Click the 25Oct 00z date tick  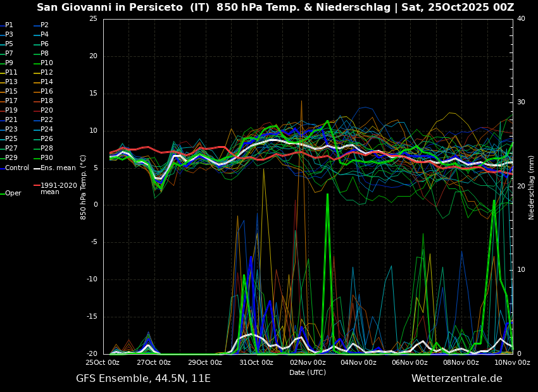click(x=103, y=363)
